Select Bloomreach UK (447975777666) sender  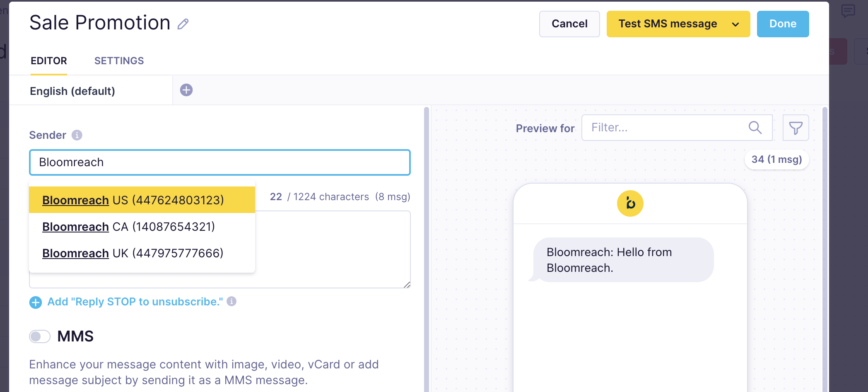[x=142, y=253]
